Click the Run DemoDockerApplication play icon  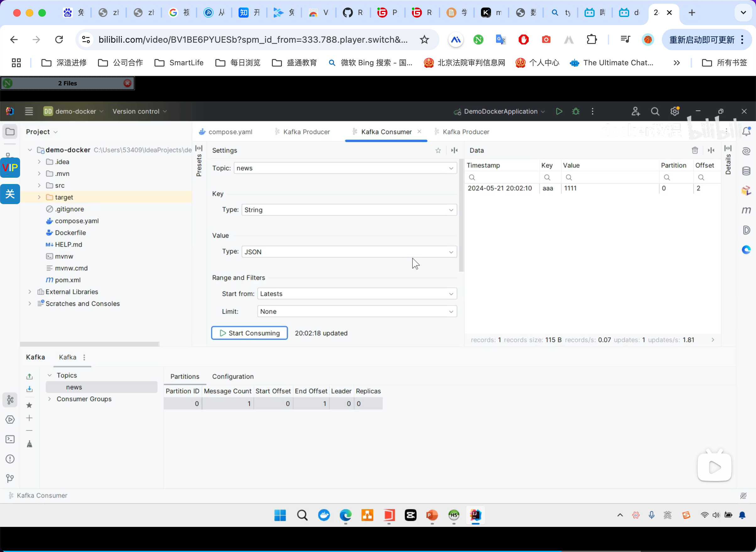(x=559, y=111)
